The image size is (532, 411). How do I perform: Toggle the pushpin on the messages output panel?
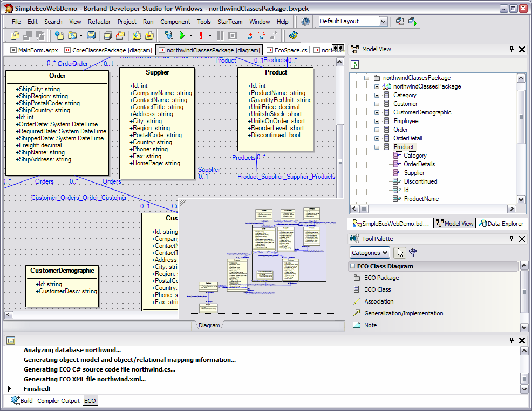pos(511,340)
